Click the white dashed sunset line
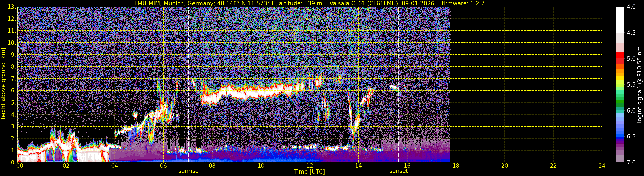 coord(399,85)
